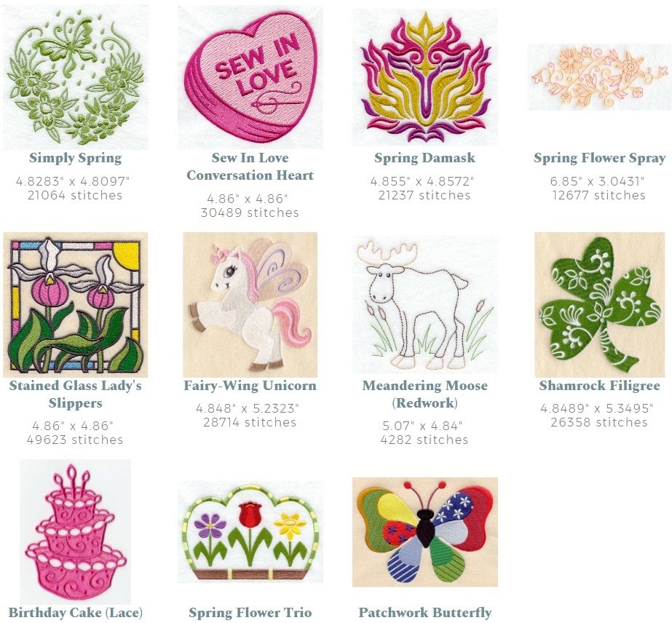Click the Shamrock Filigree clover image
Screen dimensions: 672x623
[599, 305]
